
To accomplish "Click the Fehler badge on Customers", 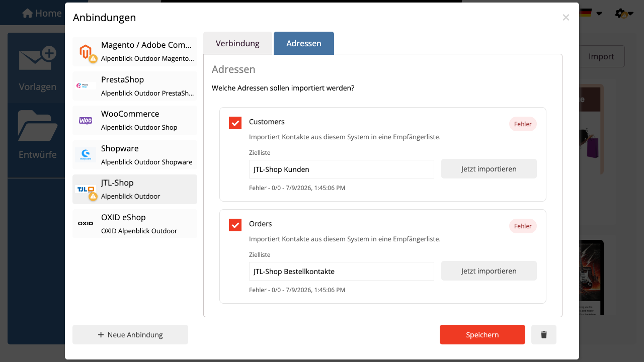I will click(x=523, y=124).
